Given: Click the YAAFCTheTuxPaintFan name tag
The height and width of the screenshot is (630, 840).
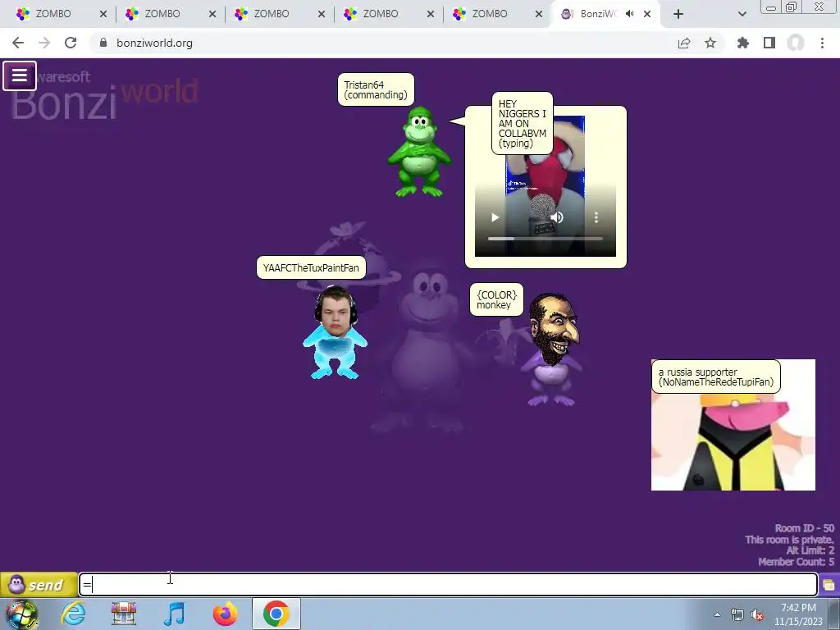Looking at the screenshot, I should tap(311, 268).
